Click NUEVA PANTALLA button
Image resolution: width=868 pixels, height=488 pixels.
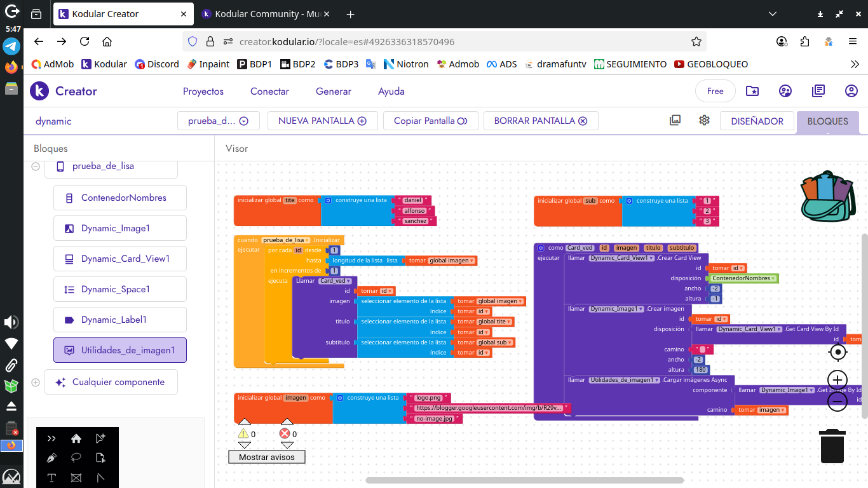pyautogui.click(x=323, y=121)
